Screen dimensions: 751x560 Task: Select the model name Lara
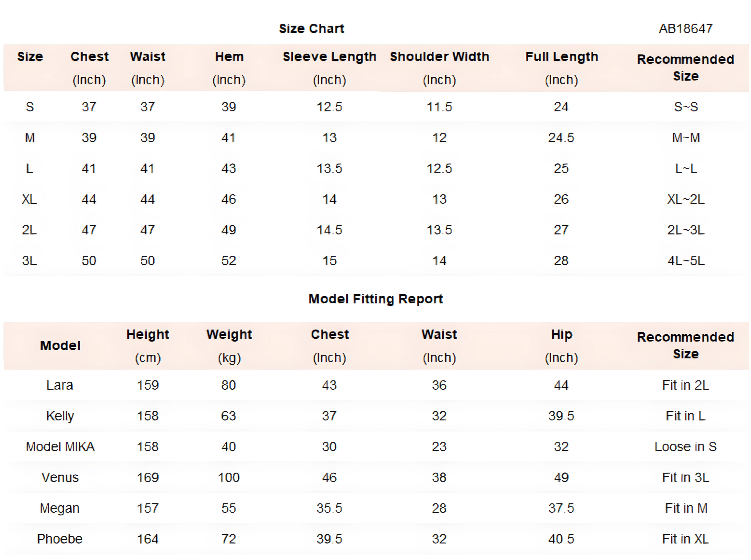click(60, 385)
